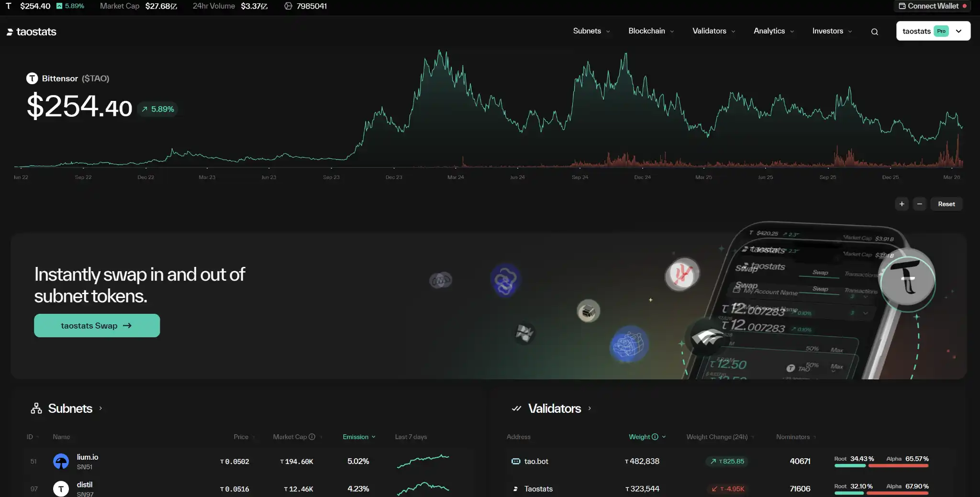
Task: Click the taostats logo in the header
Action: point(32,31)
